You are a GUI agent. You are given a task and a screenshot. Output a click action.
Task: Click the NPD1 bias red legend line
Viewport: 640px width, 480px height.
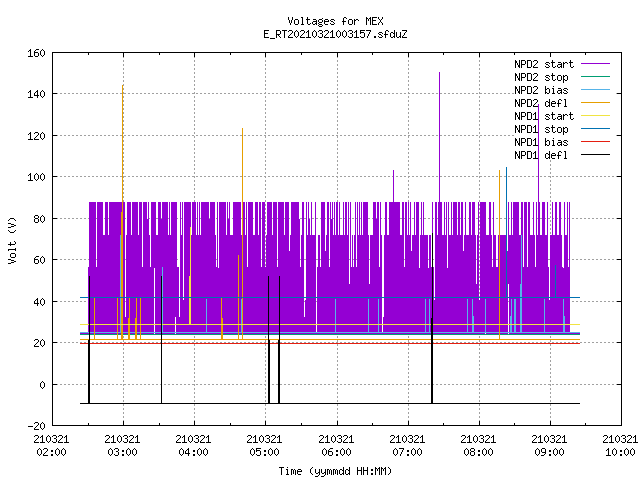point(595,142)
